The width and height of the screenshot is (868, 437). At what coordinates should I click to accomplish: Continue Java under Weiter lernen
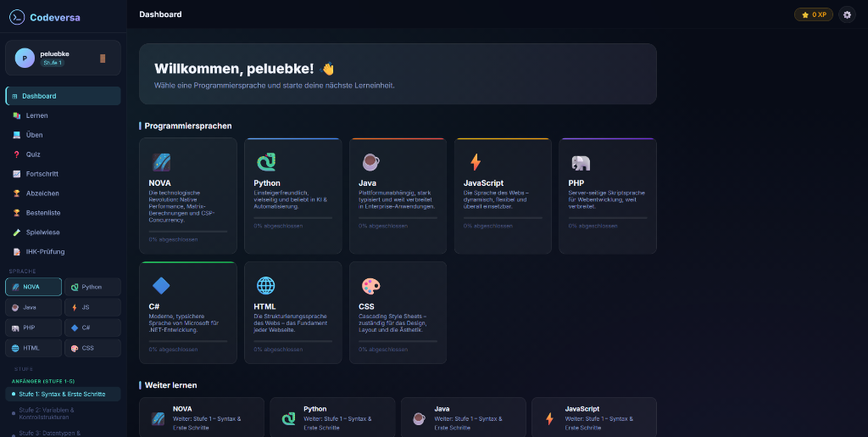(464, 417)
